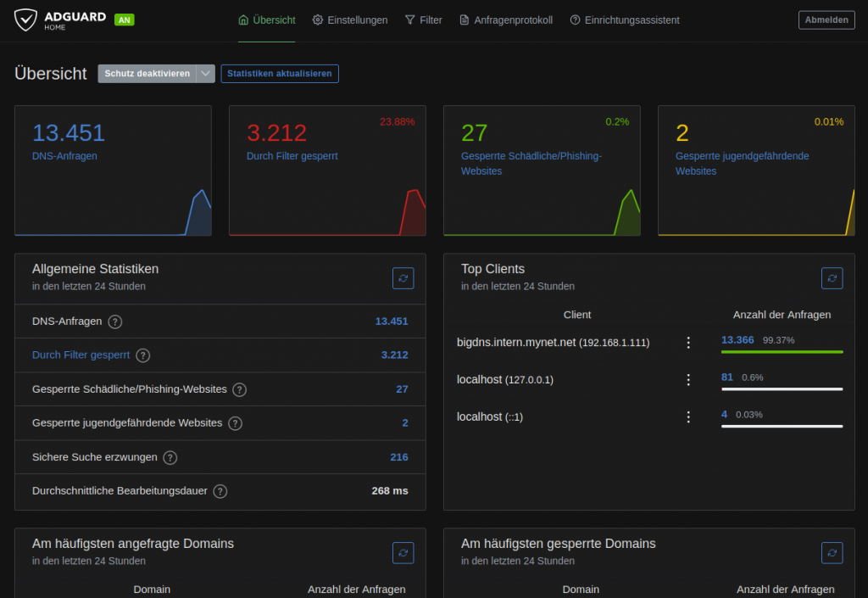
Task: Refresh the most queried domains panel
Action: pyautogui.click(x=403, y=552)
